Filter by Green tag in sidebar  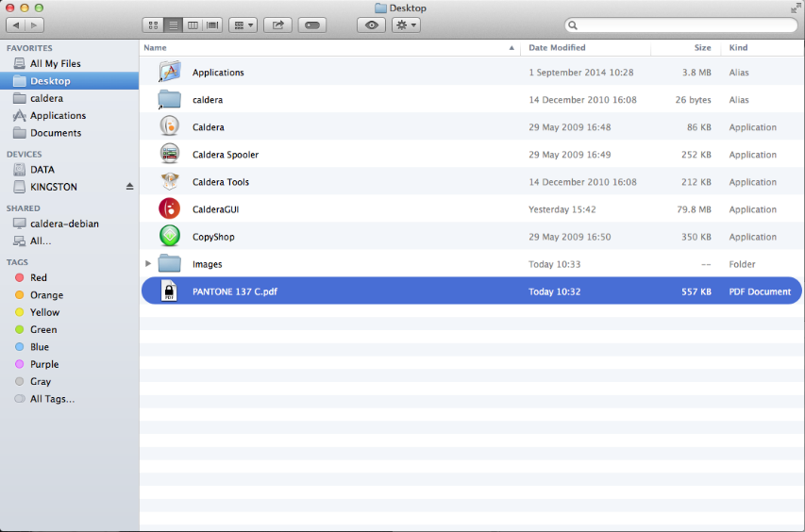pos(42,330)
